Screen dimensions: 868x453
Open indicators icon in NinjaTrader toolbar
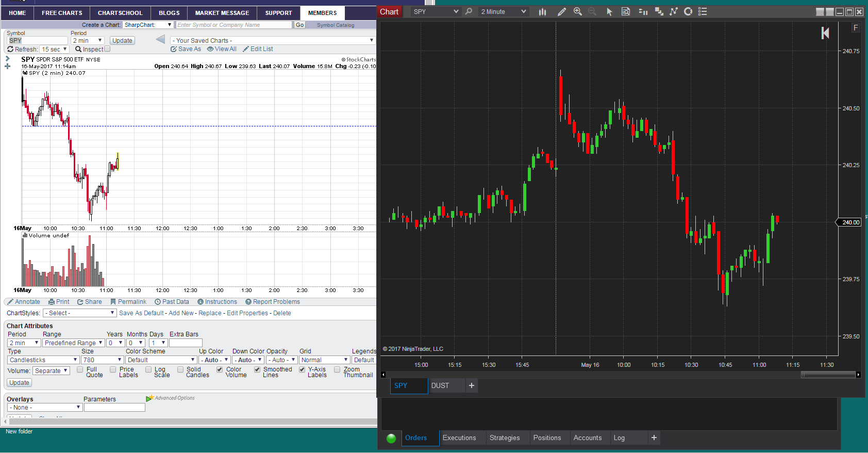(x=659, y=11)
